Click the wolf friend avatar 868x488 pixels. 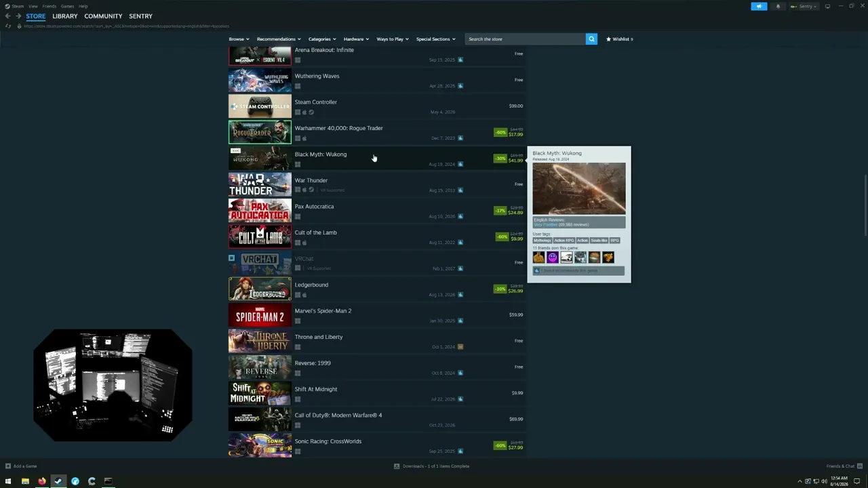click(x=580, y=258)
